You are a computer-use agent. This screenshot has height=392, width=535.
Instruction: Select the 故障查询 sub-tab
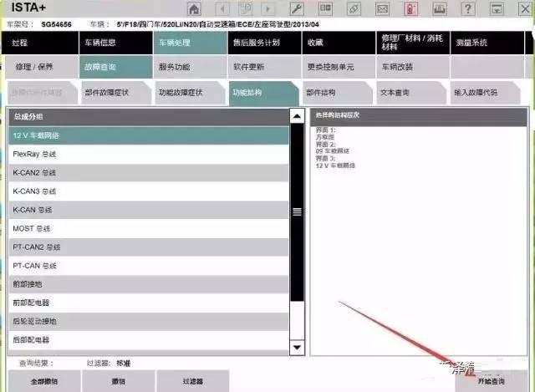point(115,67)
